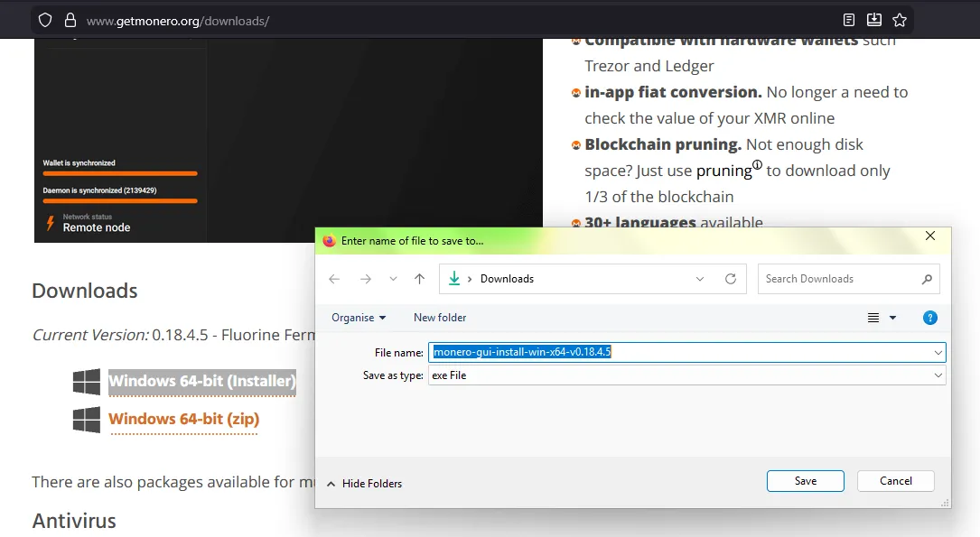The image size is (980, 537).
Task: Expand the File name dropdown arrow
Action: (x=938, y=353)
